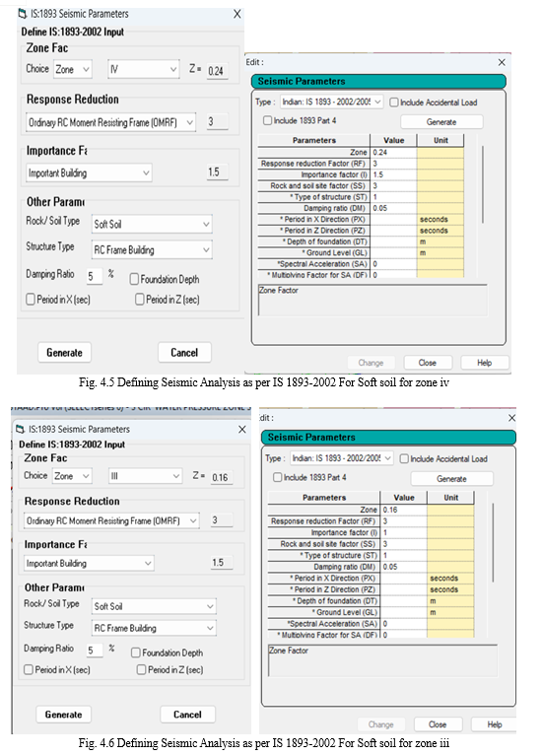Click parameters table scrollbar in Zone 0.16 dialog

[493, 542]
